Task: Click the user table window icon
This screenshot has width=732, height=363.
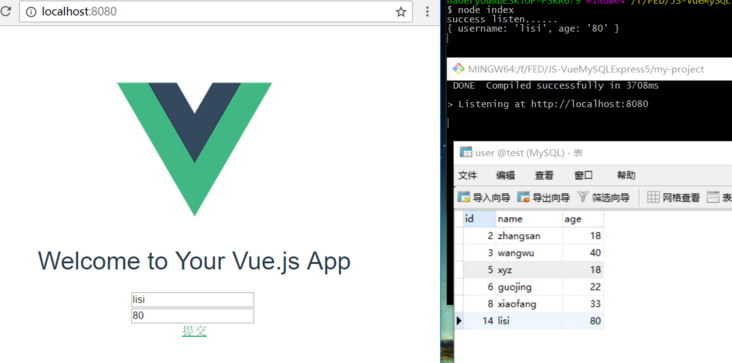Action: pyautogui.click(x=465, y=152)
